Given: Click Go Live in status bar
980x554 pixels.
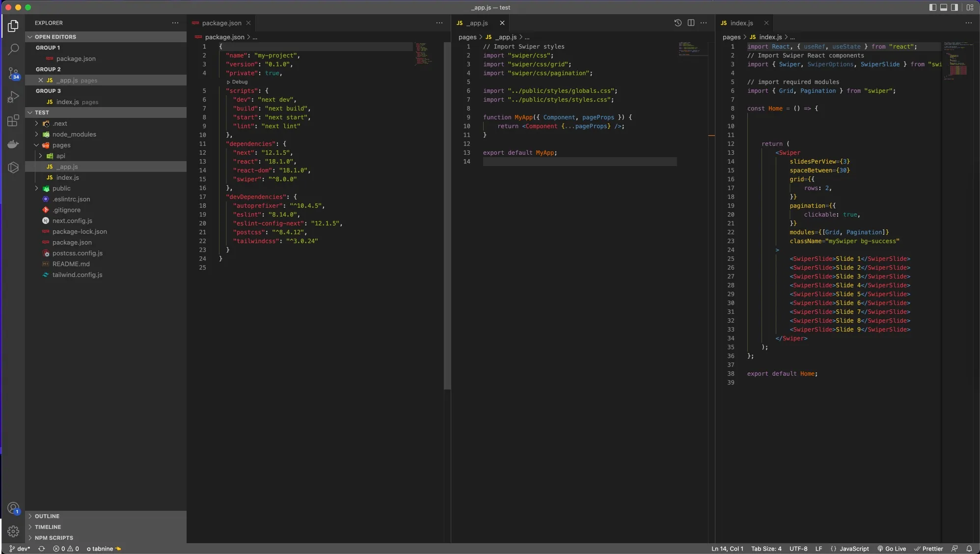Looking at the screenshot, I should tap(892, 549).
